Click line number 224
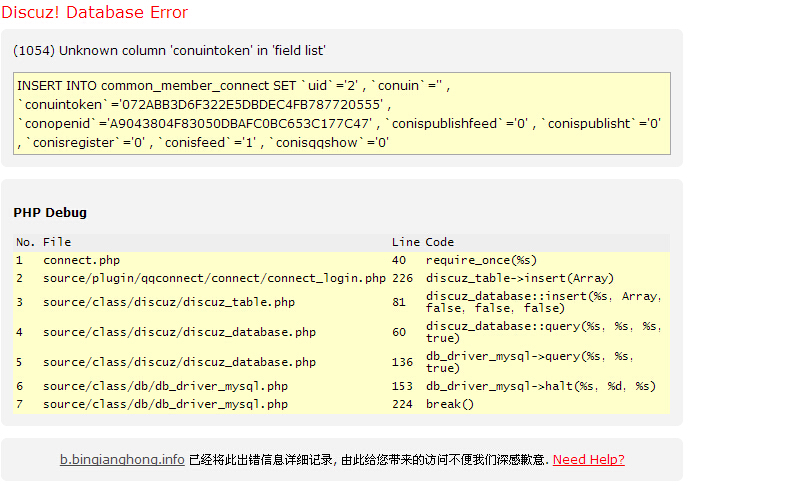Viewport: 812px width, 500px height. pos(402,404)
